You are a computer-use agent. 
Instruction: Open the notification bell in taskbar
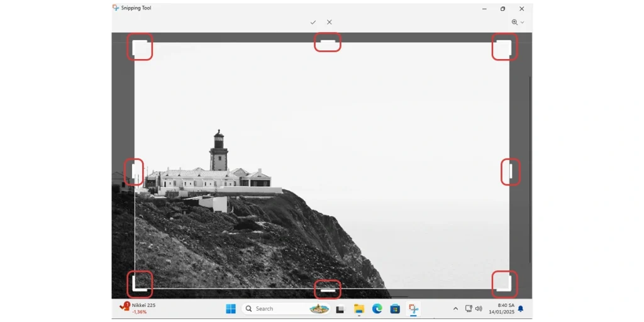521,309
